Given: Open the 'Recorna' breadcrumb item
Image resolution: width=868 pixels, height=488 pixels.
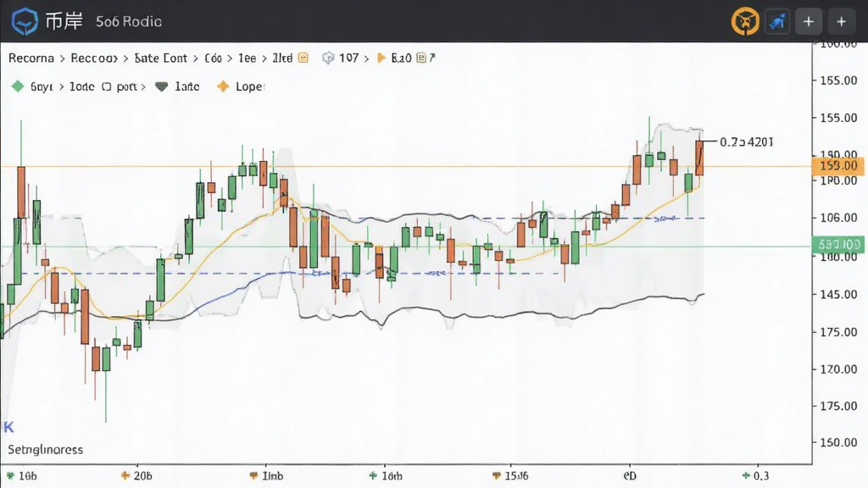Looking at the screenshot, I should coord(31,58).
